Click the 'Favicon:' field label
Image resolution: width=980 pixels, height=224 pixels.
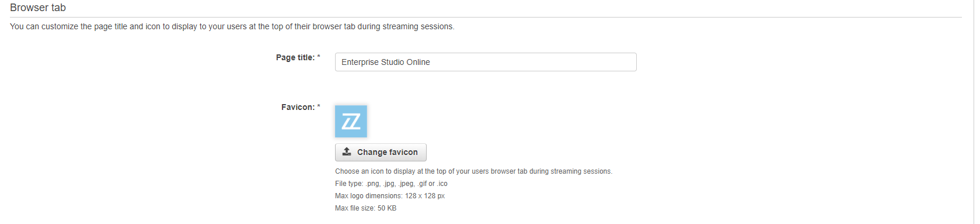coord(298,107)
